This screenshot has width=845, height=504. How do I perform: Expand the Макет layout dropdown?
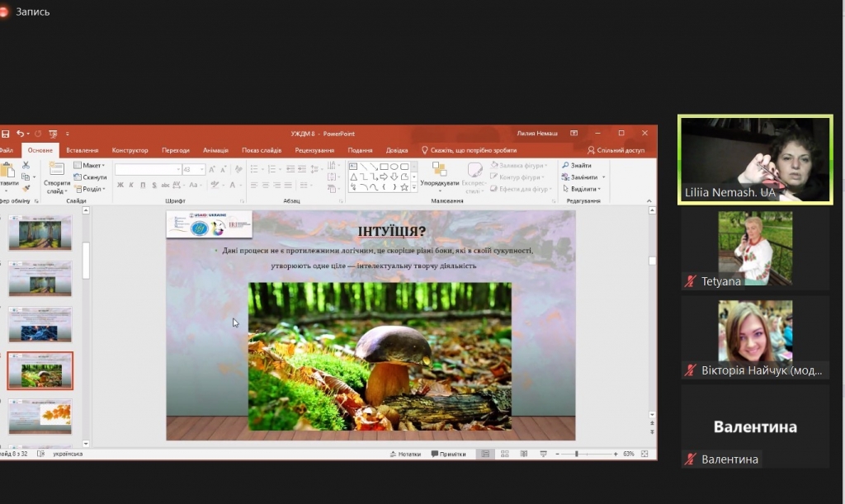(89, 165)
